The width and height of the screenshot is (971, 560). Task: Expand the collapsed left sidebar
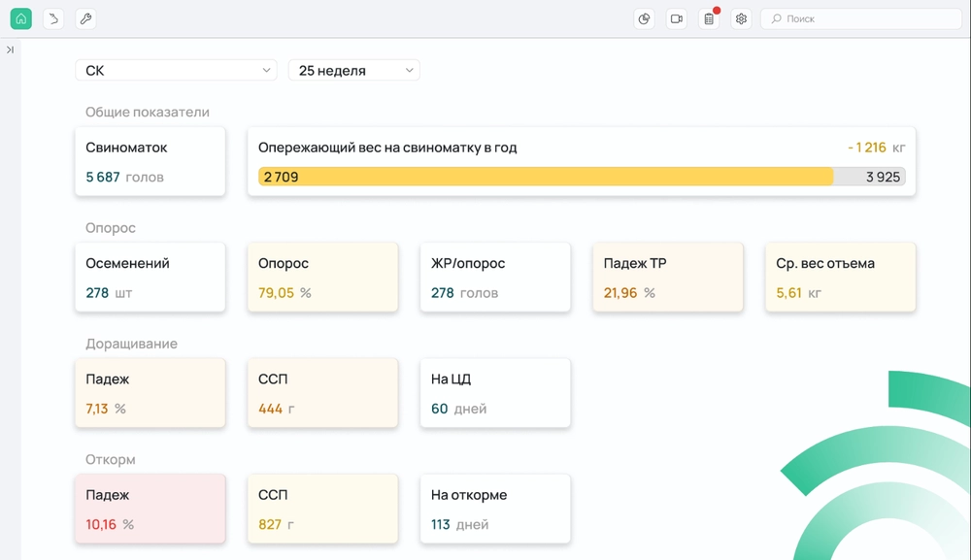(x=10, y=49)
